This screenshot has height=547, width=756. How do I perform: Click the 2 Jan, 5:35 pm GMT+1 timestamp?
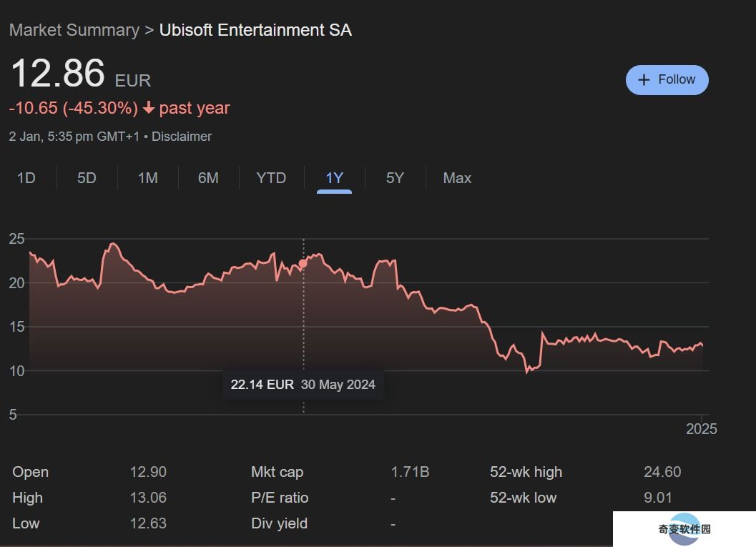[x=74, y=137]
